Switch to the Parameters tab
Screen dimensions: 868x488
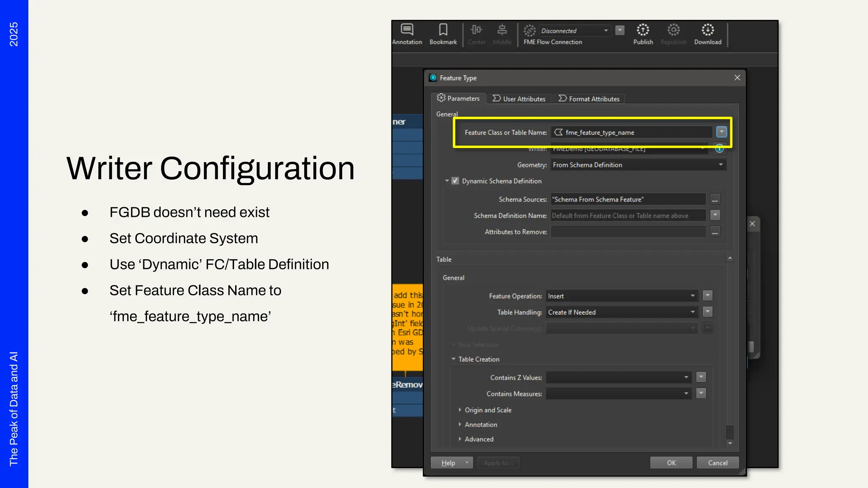458,98
